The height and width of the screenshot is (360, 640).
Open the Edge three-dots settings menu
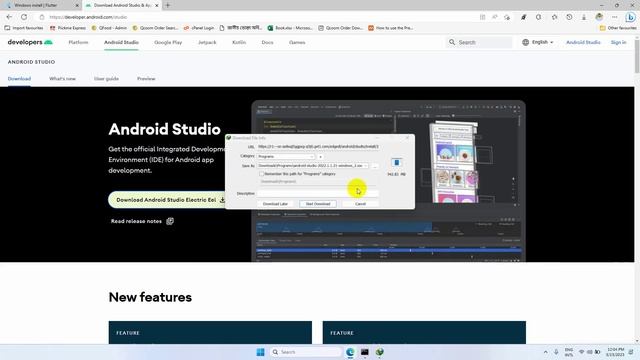pos(614,17)
